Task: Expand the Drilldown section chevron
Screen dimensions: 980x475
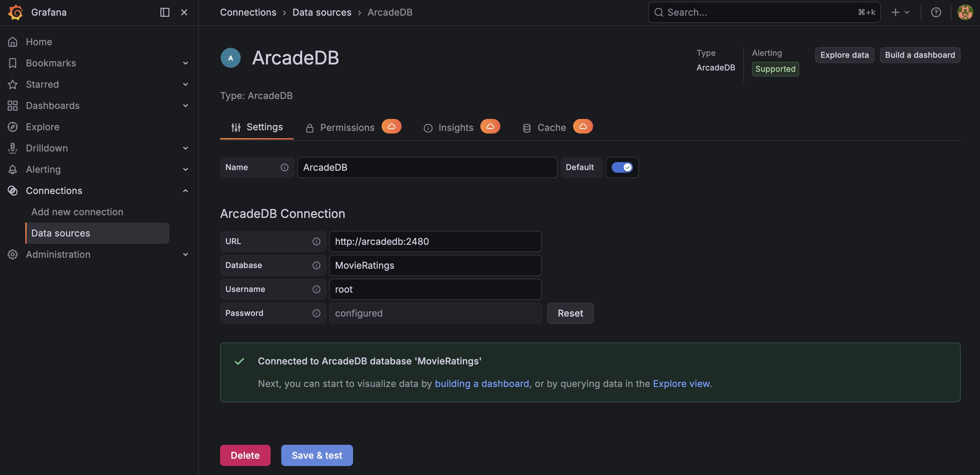Action: click(185, 148)
